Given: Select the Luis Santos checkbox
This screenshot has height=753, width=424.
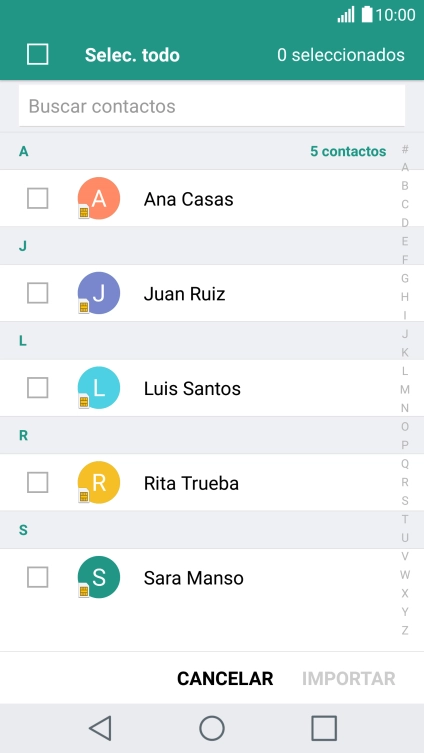Looking at the screenshot, I should point(37,388).
